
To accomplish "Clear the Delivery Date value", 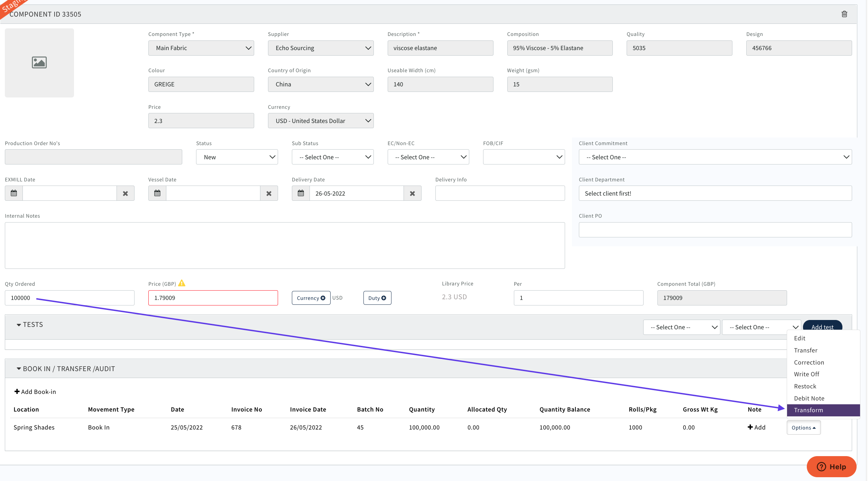I will 412,194.
